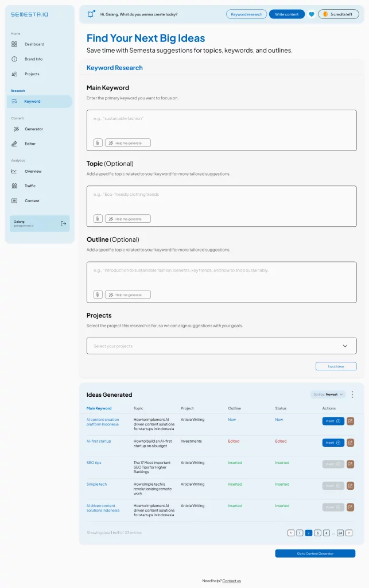Click the Galang user profile card
Viewport: 369px width, 588px height.
(40, 223)
